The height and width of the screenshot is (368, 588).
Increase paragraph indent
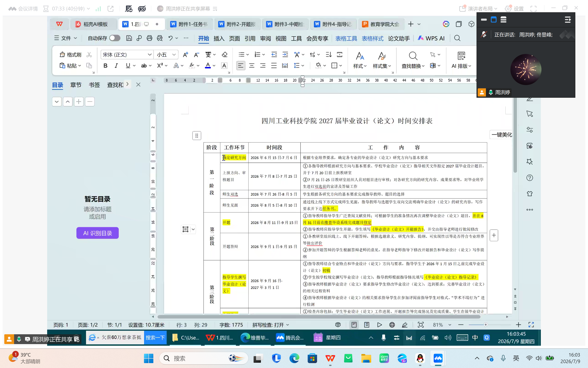click(285, 55)
